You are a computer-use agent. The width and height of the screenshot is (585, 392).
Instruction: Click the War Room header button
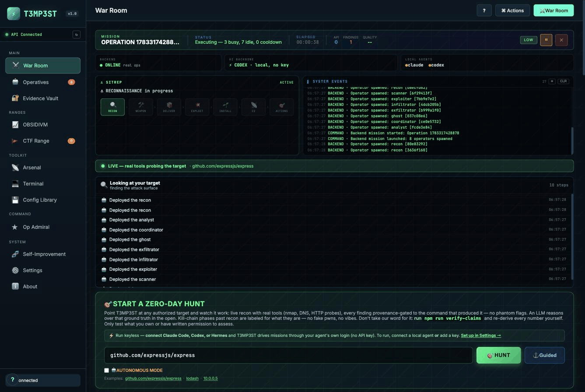click(x=553, y=10)
